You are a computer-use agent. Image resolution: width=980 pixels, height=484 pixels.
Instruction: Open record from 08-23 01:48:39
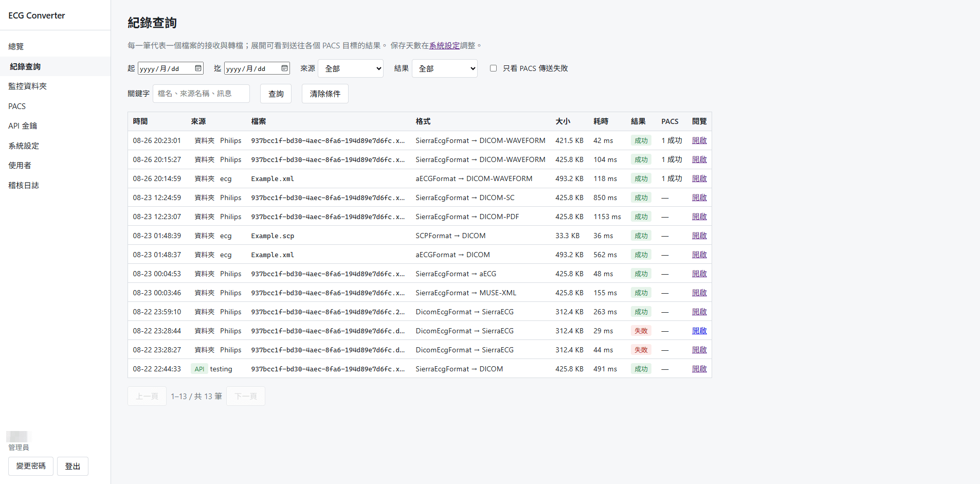click(x=699, y=236)
